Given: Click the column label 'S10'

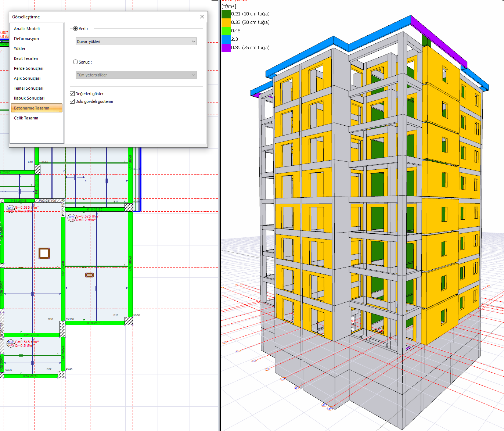Looking at the screenshot, I should pos(30,162).
